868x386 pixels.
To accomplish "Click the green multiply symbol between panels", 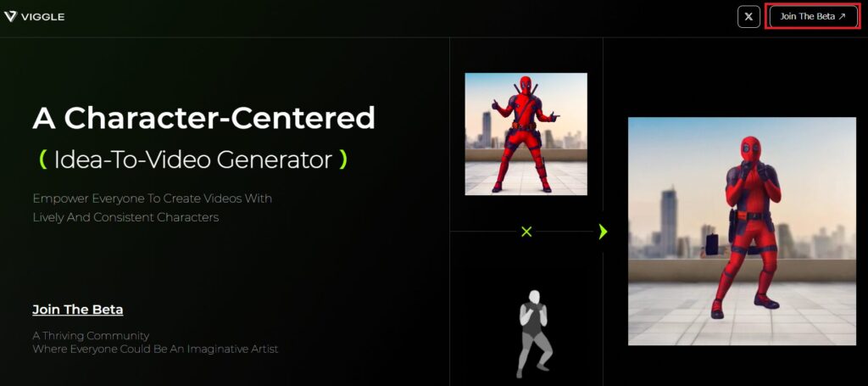I will tap(526, 232).
